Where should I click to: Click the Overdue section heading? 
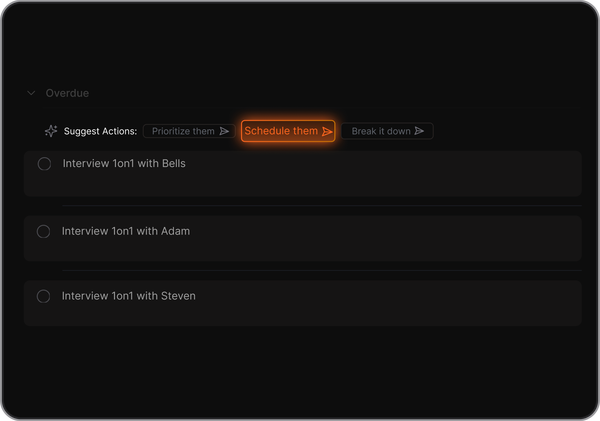coord(67,93)
